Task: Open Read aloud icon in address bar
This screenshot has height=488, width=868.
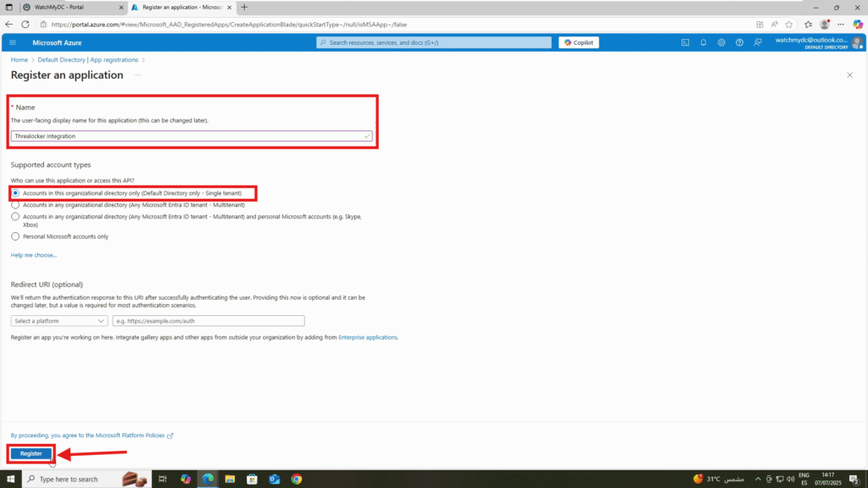Action: coord(775,25)
